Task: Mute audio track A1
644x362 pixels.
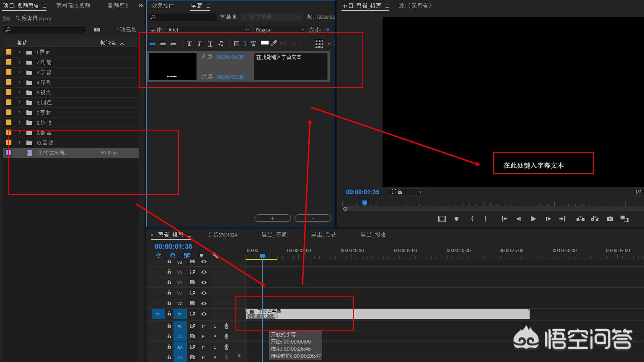Action: click(204, 326)
